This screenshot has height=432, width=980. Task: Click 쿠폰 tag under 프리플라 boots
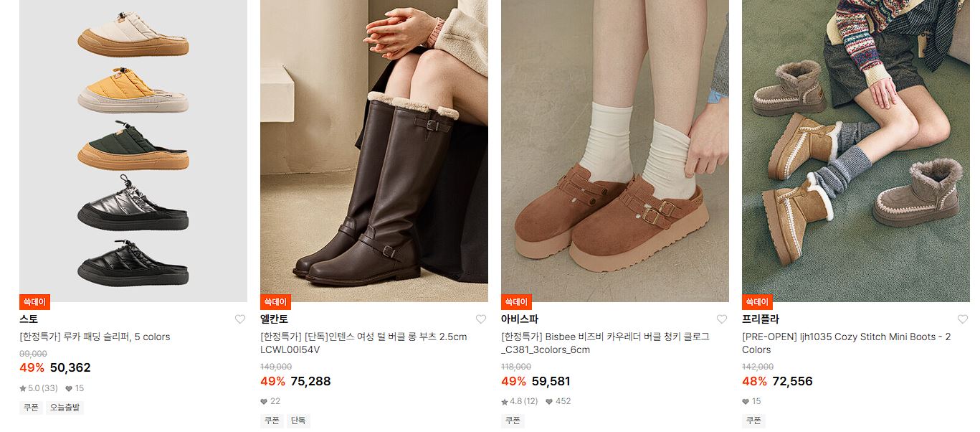[x=753, y=421]
